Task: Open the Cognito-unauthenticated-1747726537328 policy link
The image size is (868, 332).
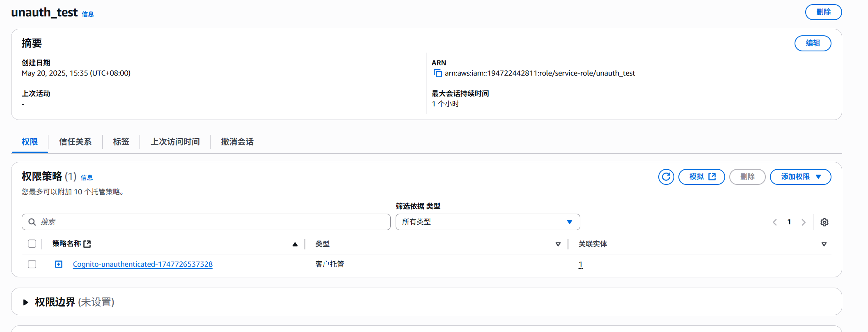Action: (142, 264)
